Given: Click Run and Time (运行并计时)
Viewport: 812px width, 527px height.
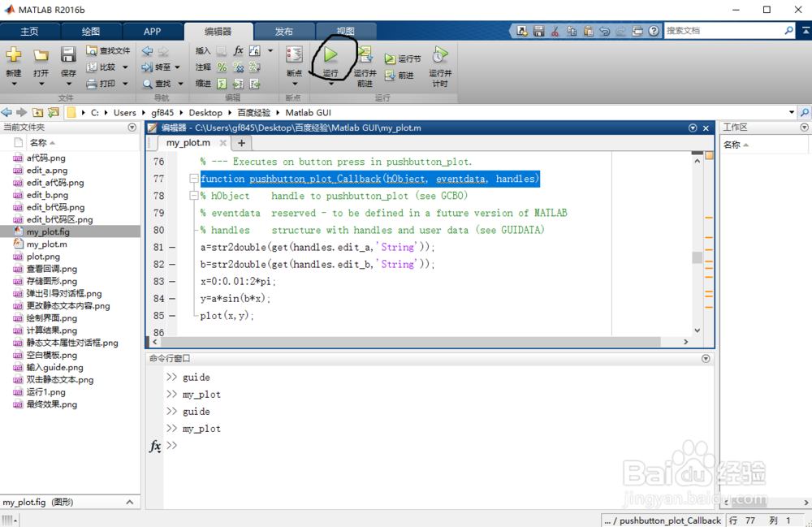Looking at the screenshot, I should tap(440, 65).
